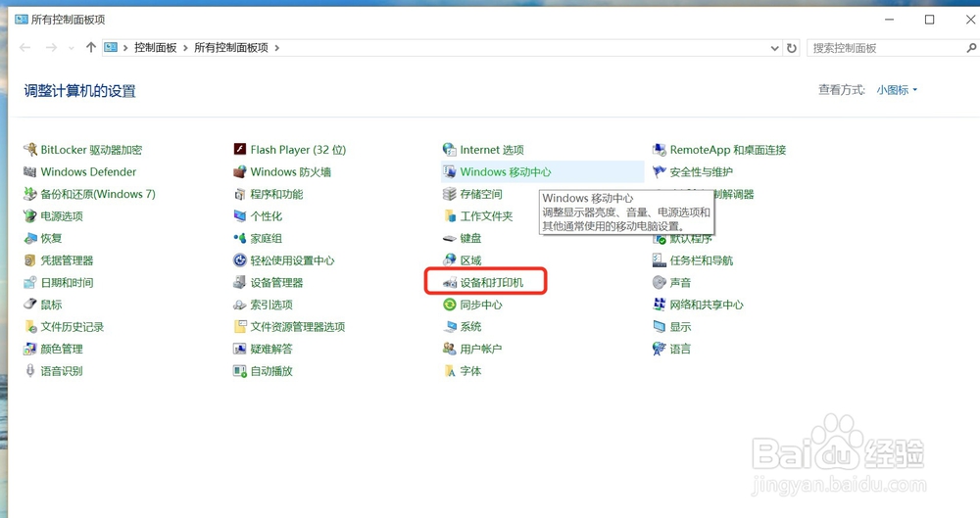Open 文件资源管理器选项 link
The image size is (980, 518).
point(298,327)
